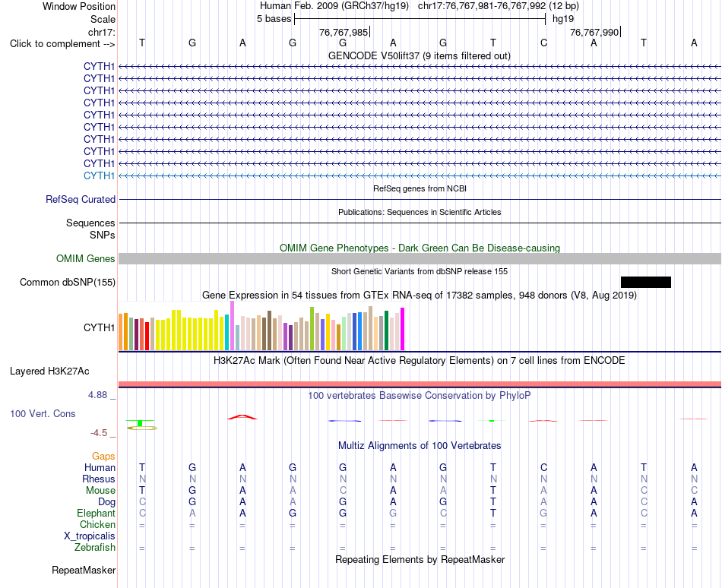This screenshot has height=588, width=722.
Task: Click the GTEx Gene Expression track title
Action: (x=420, y=295)
